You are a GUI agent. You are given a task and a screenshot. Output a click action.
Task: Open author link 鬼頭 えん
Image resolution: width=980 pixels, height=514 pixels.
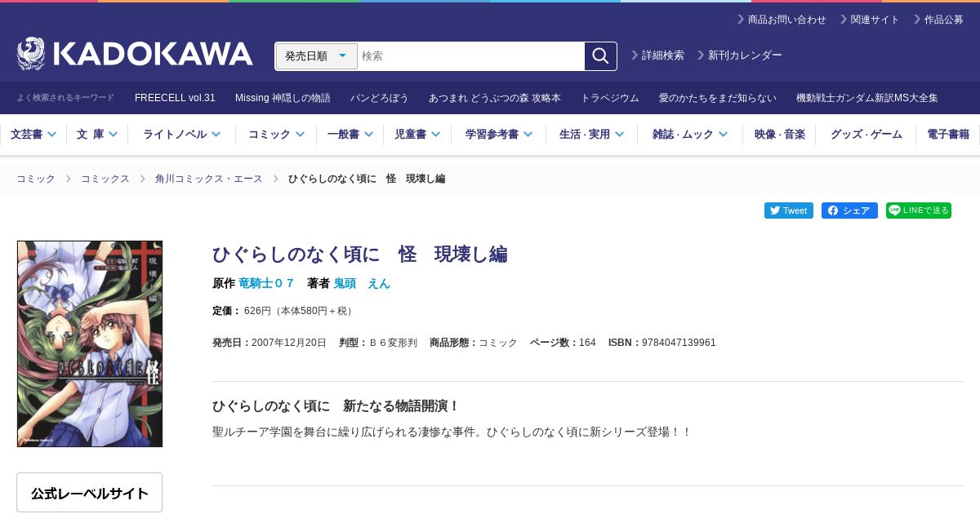362,283
